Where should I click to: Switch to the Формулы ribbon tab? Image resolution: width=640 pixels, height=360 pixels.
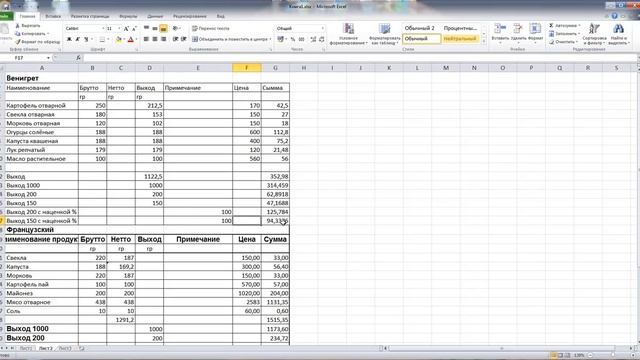(x=128, y=16)
